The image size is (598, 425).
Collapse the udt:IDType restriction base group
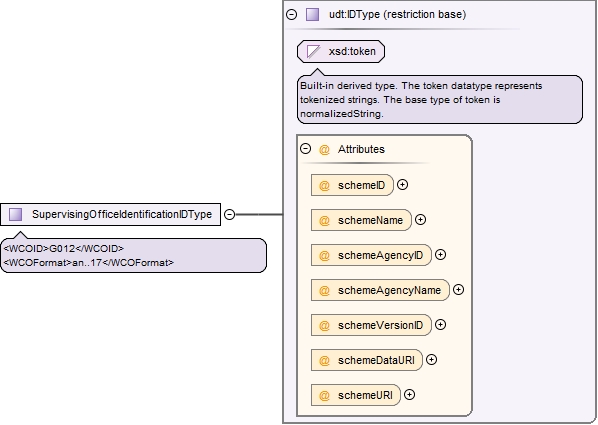click(x=291, y=14)
